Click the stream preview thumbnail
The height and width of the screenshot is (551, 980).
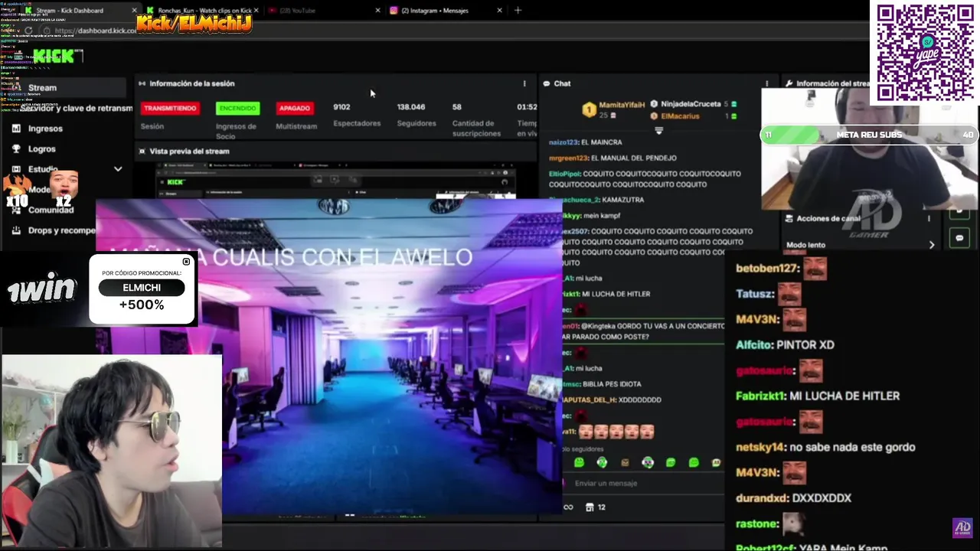coord(335,182)
